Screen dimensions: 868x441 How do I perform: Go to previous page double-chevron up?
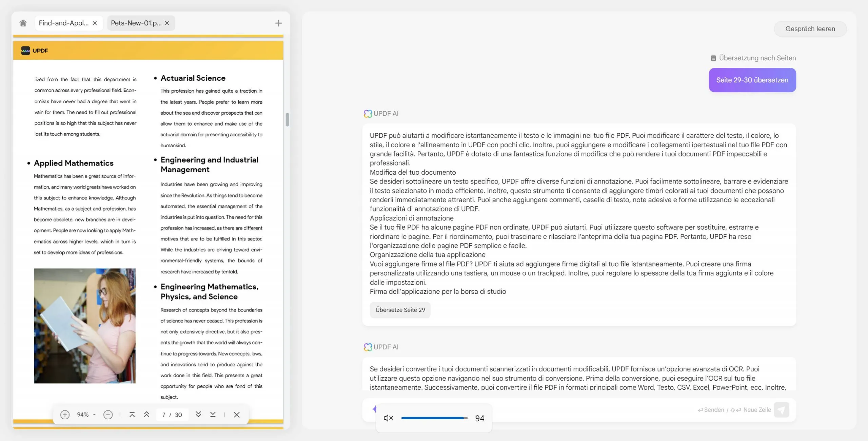pyautogui.click(x=146, y=415)
